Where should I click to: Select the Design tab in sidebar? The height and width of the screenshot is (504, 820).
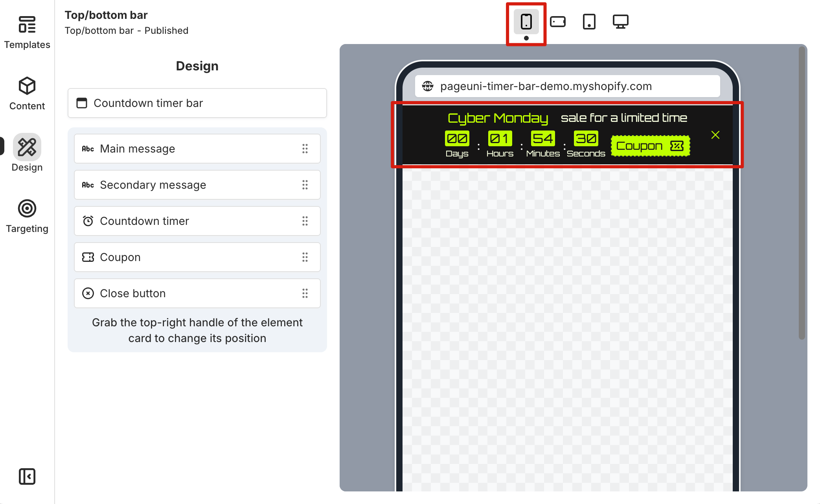[x=27, y=153]
